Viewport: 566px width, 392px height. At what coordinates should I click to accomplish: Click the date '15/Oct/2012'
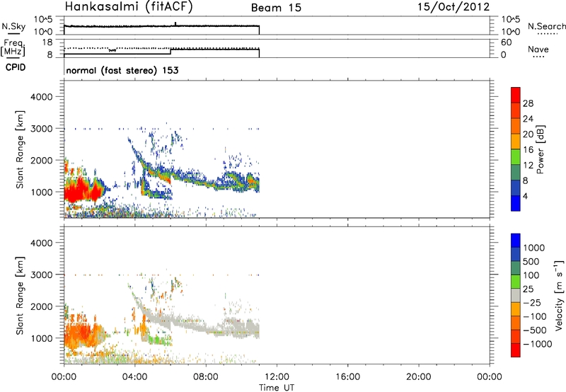(454, 6)
